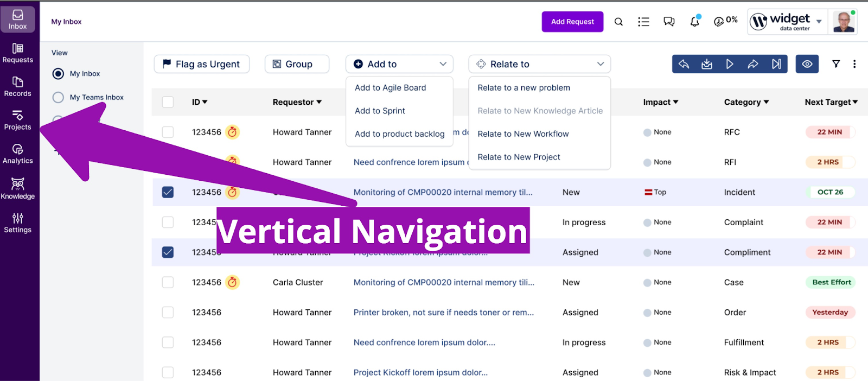Click the 0% progress indicator icon
Image resolution: width=868 pixels, height=381 pixels.
(x=719, y=22)
